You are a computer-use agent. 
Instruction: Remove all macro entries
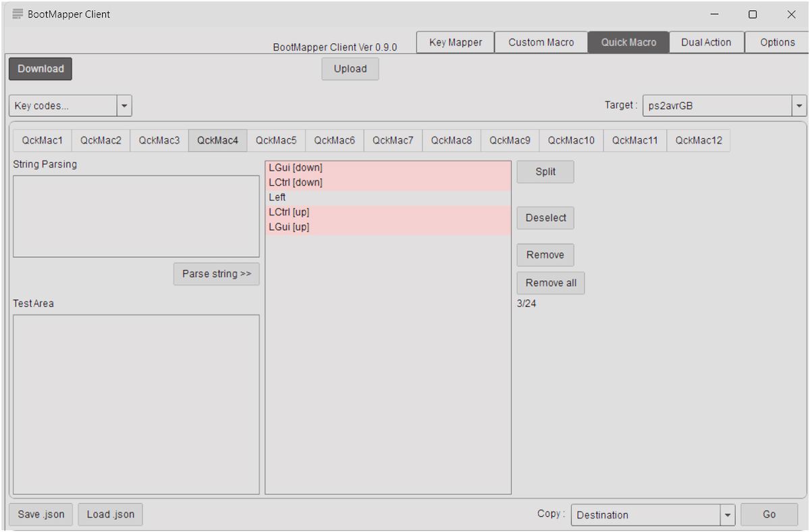550,283
